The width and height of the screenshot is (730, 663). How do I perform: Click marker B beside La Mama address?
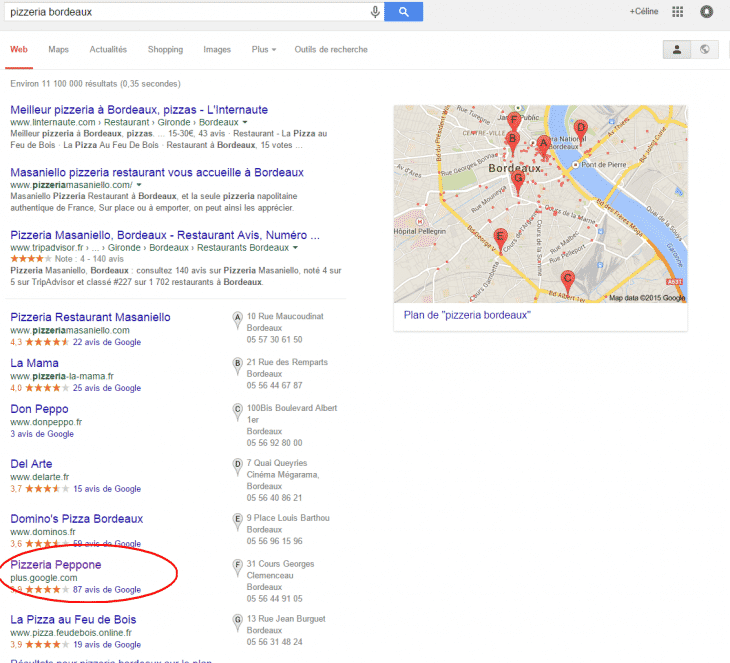(238, 365)
